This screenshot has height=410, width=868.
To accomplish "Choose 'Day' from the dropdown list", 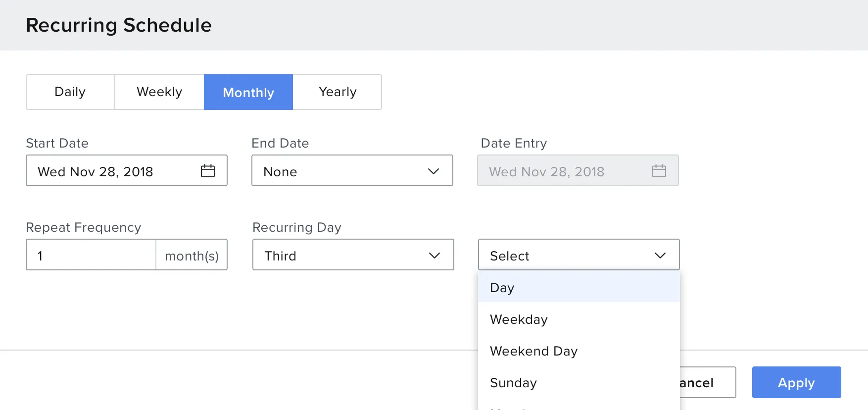I will [579, 288].
